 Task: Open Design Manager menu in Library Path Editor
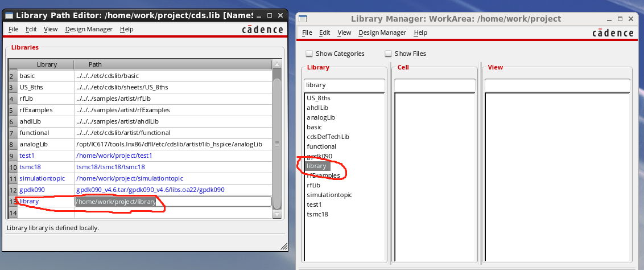[89, 29]
